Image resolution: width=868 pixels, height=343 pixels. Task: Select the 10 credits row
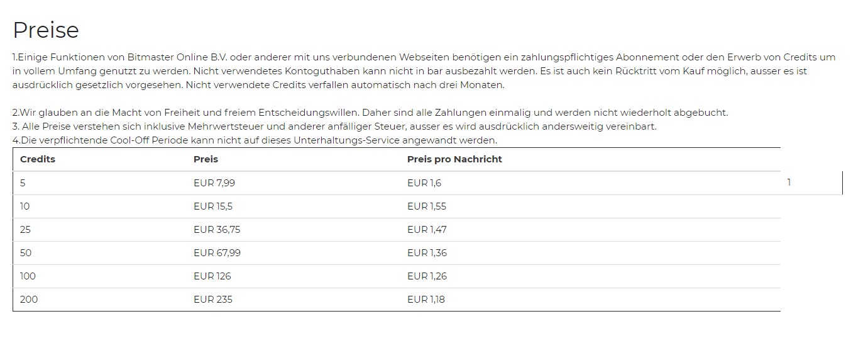pyautogui.click(x=397, y=206)
